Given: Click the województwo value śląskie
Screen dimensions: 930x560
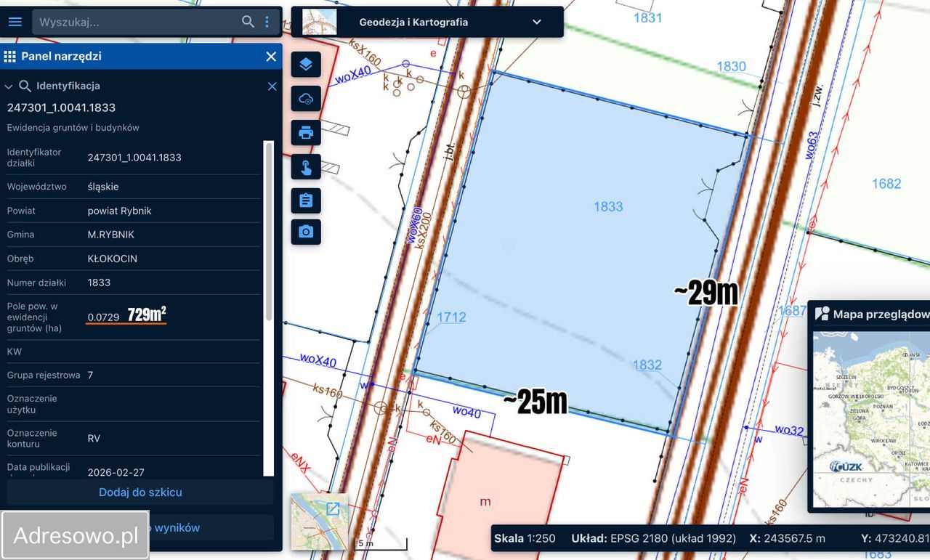Looking at the screenshot, I should [103, 187].
